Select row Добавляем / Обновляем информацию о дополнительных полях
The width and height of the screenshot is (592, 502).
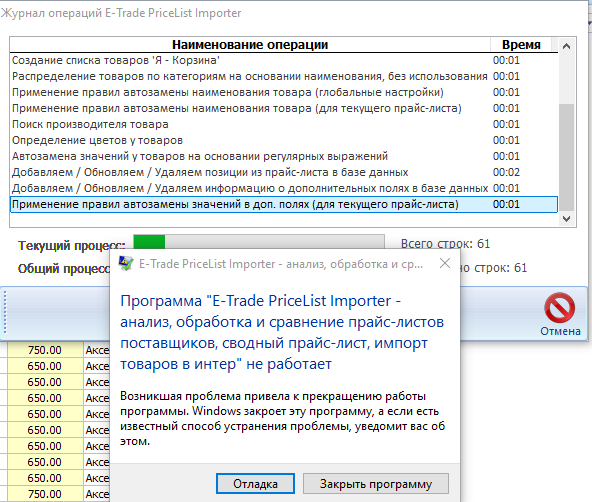click(284, 188)
